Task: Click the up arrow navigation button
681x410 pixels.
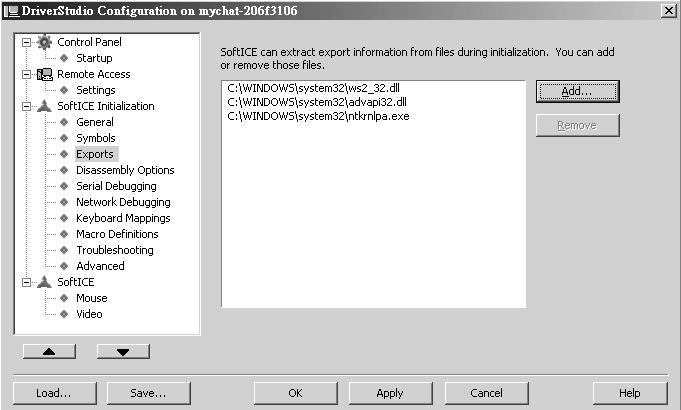Action: click(x=49, y=351)
